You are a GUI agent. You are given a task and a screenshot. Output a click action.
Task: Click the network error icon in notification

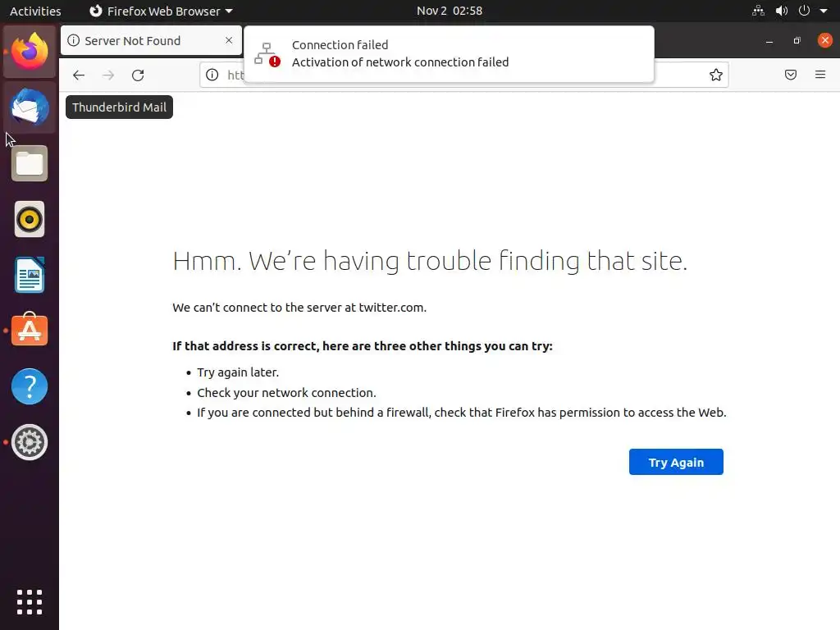click(x=267, y=54)
